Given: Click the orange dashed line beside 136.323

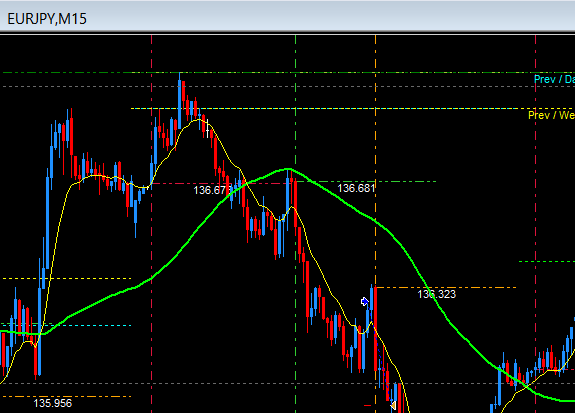Looking at the screenshot, I should [x=446, y=288].
